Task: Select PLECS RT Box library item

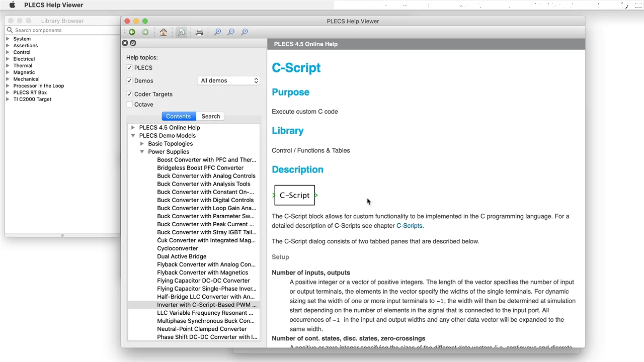Action: click(30, 93)
